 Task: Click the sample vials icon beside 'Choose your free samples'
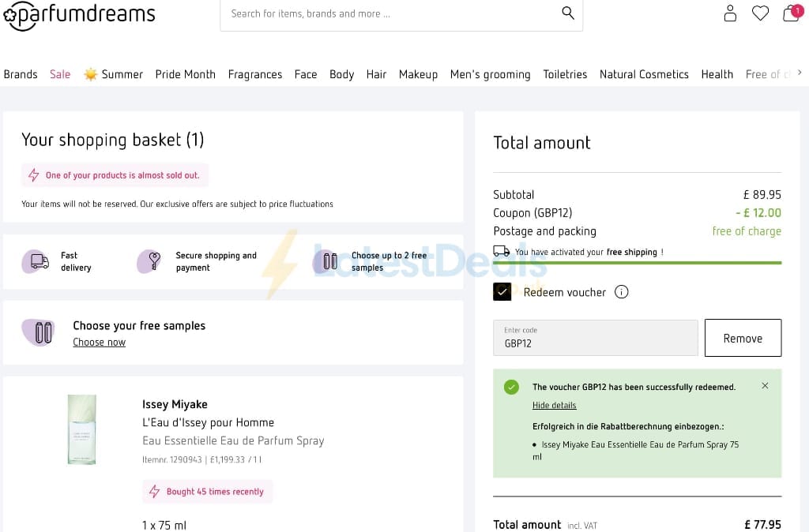(40, 332)
